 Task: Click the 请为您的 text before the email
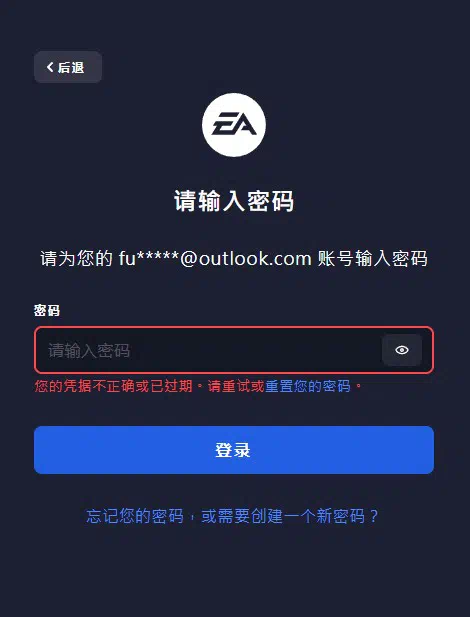(76, 259)
